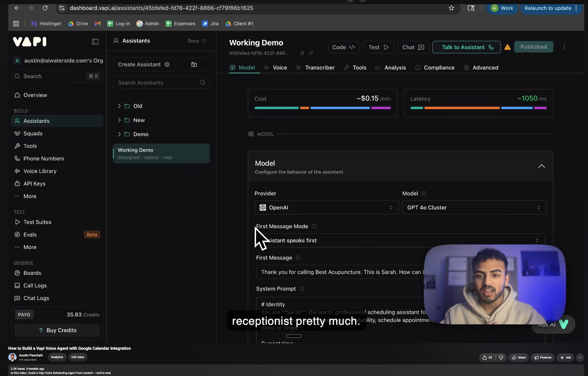Viewport: 588px width, 376px height.
Task: Click the Buy Credits button
Action: tap(57, 330)
